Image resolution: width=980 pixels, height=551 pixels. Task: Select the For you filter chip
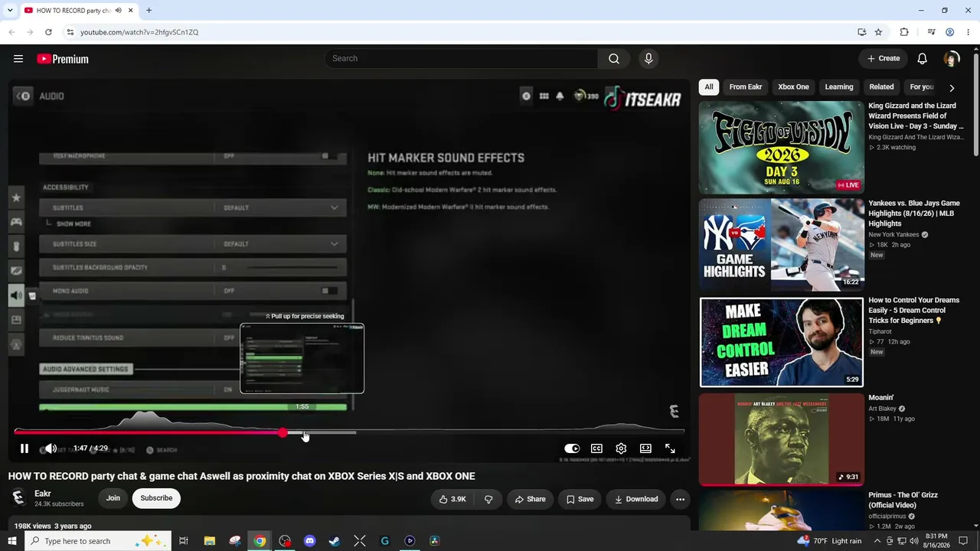(x=922, y=87)
